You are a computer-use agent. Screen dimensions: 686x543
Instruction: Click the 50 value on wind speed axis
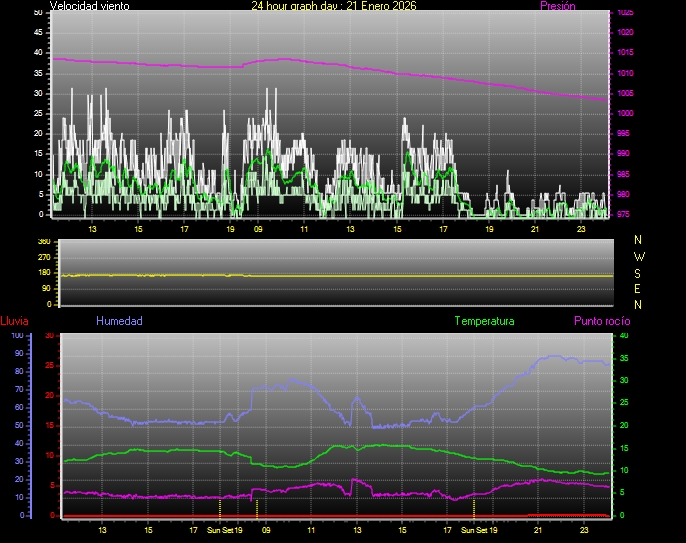click(x=38, y=12)
